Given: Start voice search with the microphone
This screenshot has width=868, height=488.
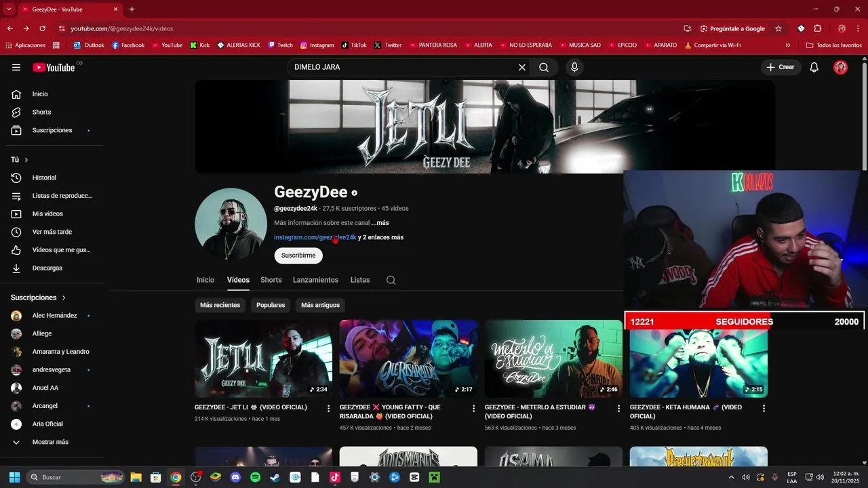Looking at the screenshot, I should point(574,67).
